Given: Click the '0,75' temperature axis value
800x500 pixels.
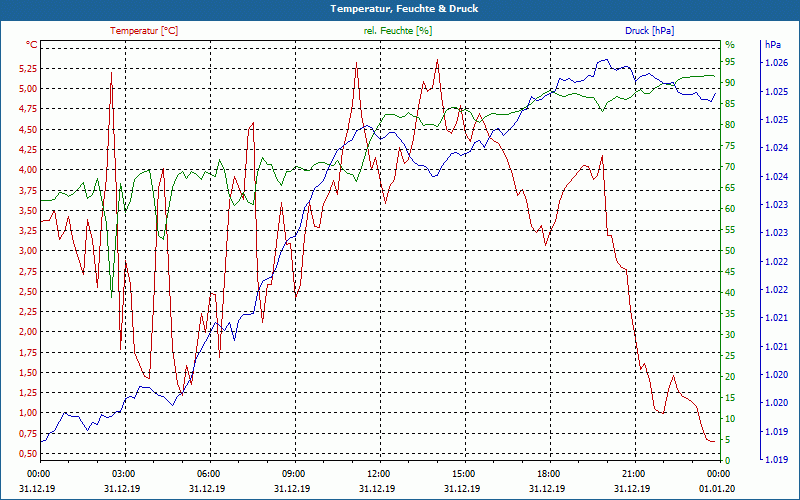Looking at the screenshot, I should point(28,433).
